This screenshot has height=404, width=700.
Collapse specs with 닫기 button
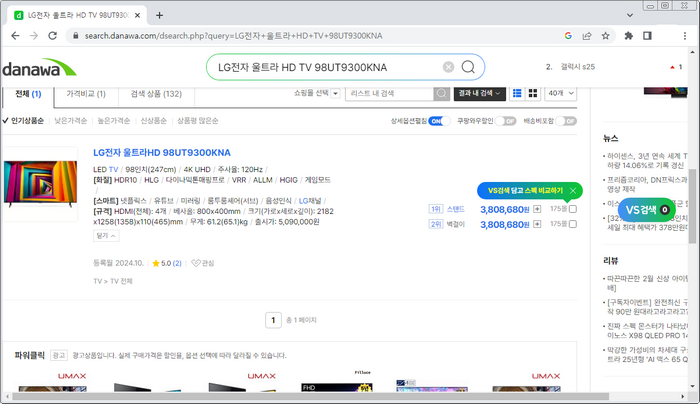tap(106, 236)
